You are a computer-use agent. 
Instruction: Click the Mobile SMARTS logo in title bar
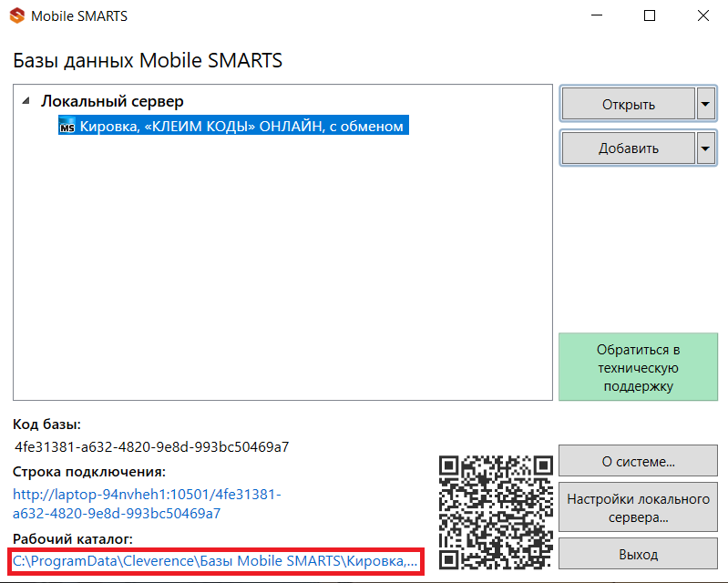(17, 15)
